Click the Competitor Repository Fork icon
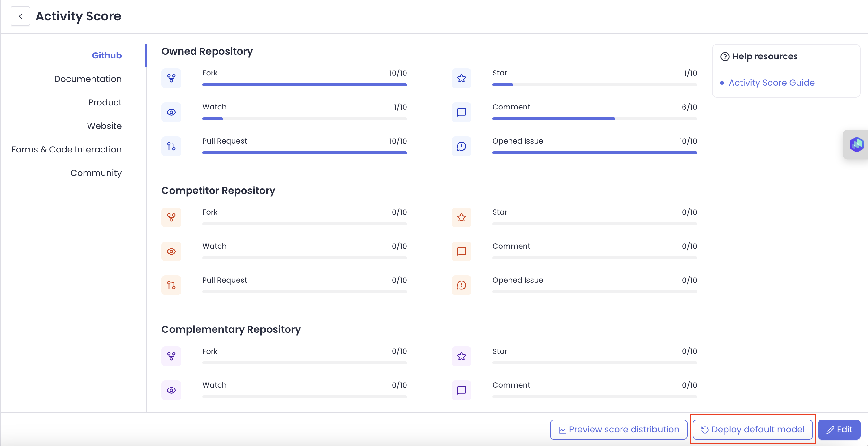This screenshot has height=446, width=868. point(171,217)
